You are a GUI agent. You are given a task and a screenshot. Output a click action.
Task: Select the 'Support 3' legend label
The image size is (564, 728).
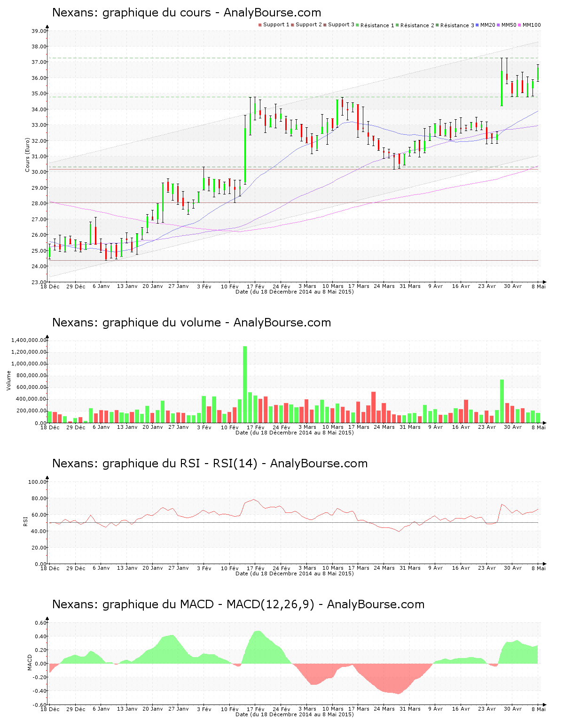(341, 25)
